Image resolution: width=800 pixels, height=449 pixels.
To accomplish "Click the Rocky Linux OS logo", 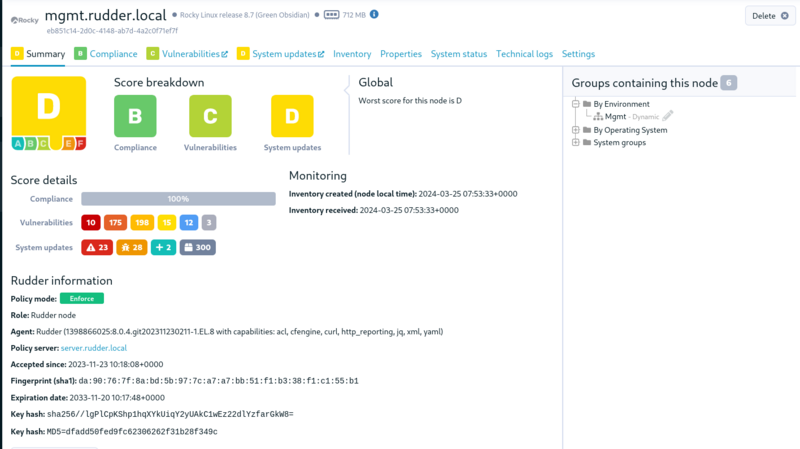I will tap(24, 20).
